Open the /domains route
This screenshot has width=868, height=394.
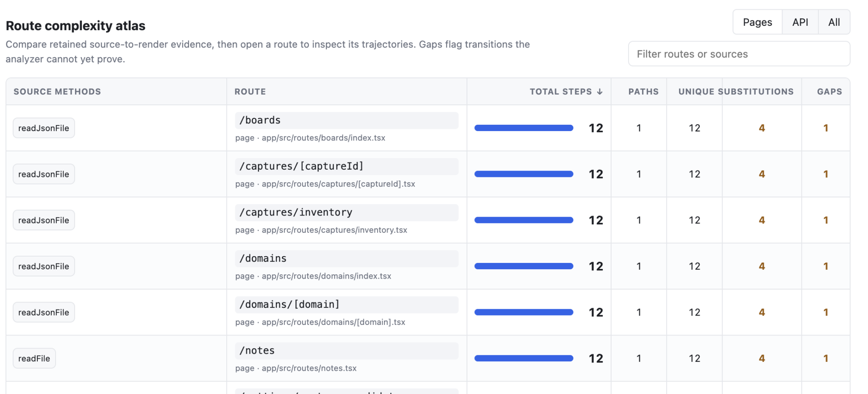[347, 259]
